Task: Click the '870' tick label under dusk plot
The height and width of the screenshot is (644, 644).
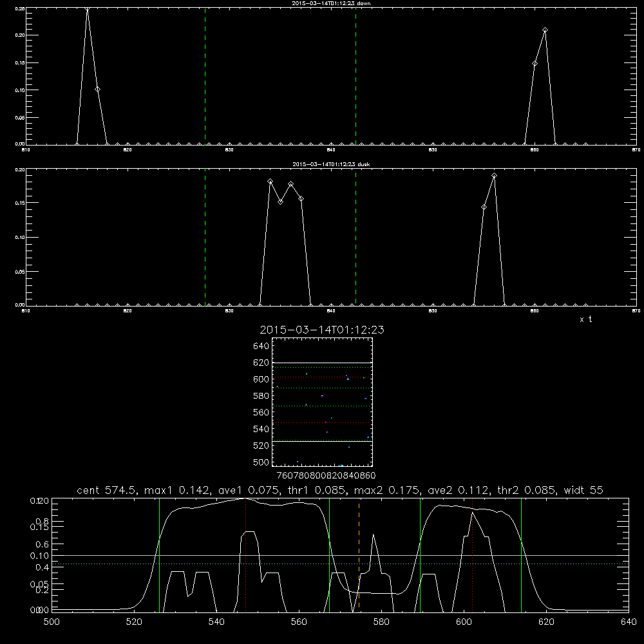Action: 636,311
